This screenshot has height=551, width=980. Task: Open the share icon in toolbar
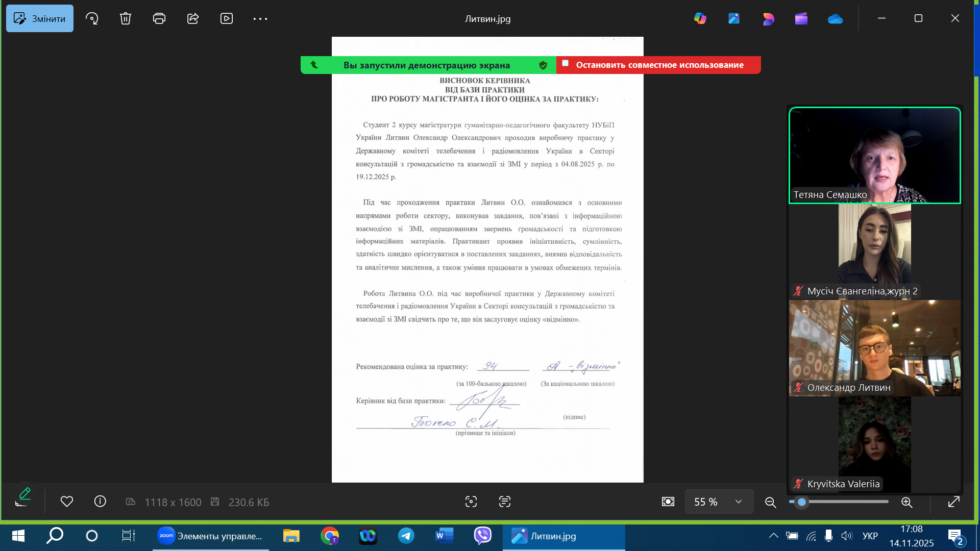coord(193,19)
